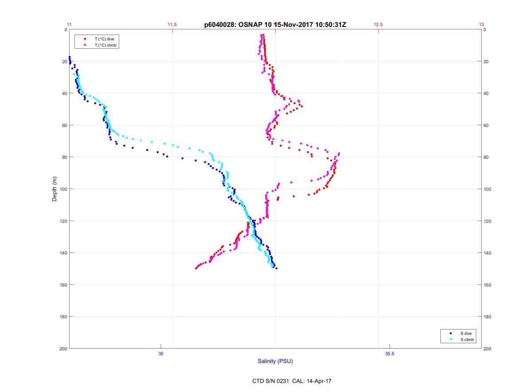Click depth tick 200 on right axis
The width and height of the screenshot is (532, 392).
point(488,349)
